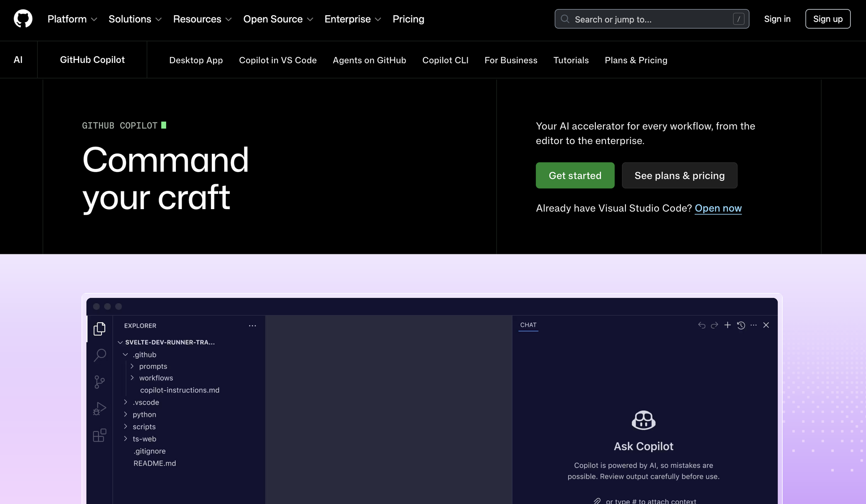Click the chat redo arrow icon

(715, 325)
